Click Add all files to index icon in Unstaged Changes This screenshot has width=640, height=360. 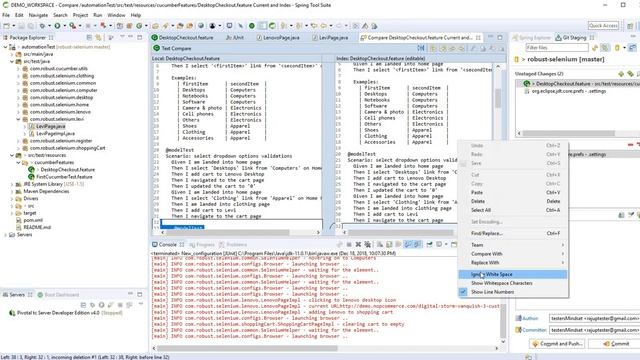click(x=631, y=74)
